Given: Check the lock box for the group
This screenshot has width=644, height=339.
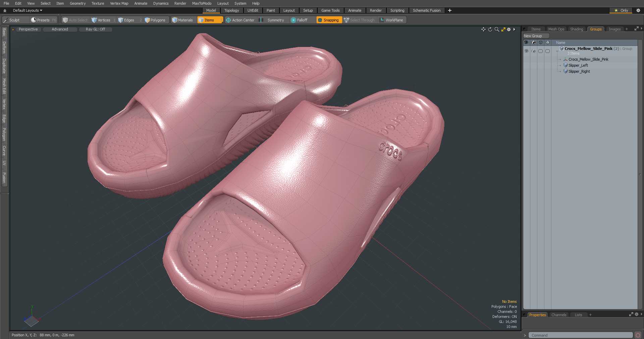Looking at the screenshot, I should tap(540, 51).
